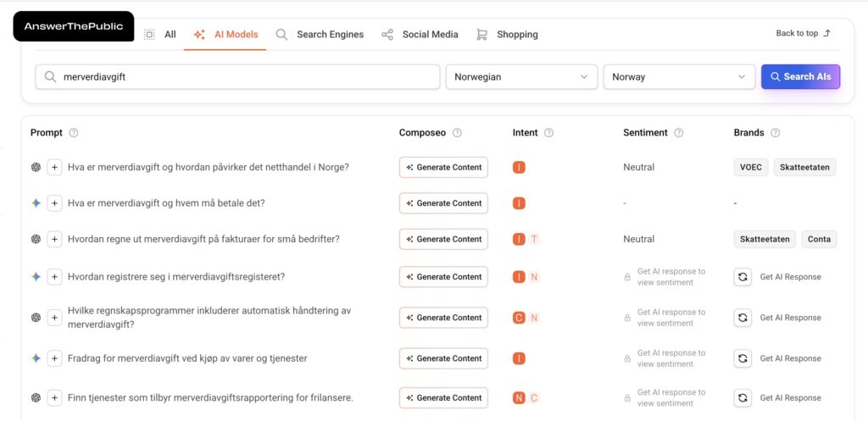Select the Shopping tab
This screenshot has height=421, width=868.
[507, 34]
